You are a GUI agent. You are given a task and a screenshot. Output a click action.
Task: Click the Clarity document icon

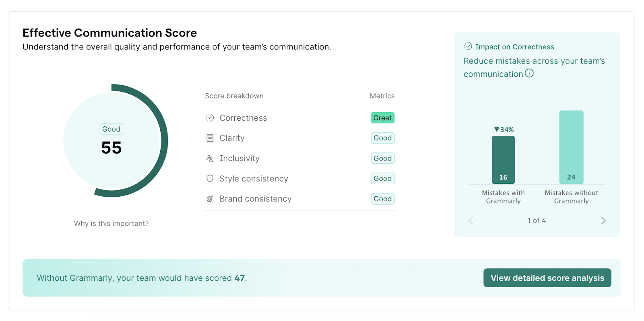coord(210,138)
